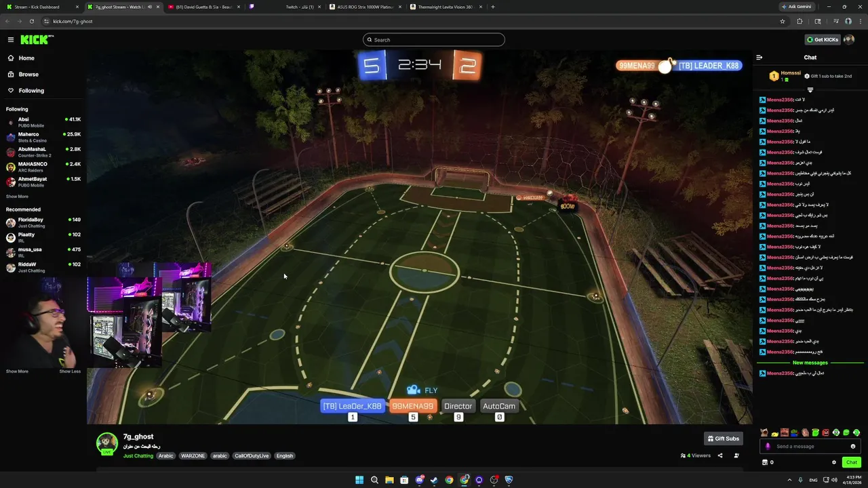The height and width of the screenshot is (488, 868).
Task: Select the CallOfDutyLive tag
Action: pos(252,456)
